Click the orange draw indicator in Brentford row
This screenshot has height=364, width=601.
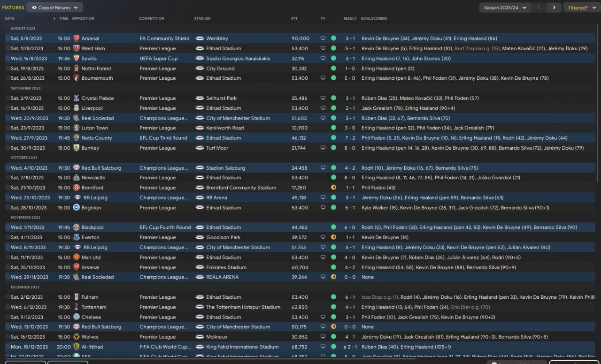coord(333,188)
